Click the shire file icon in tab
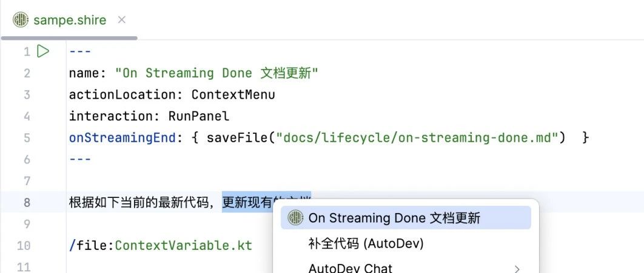 (x=21, y=20)
